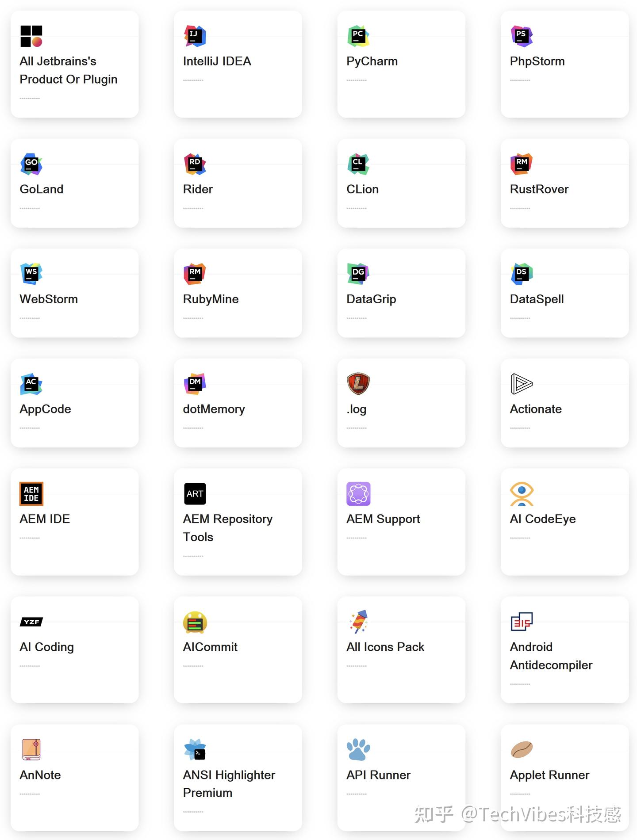The height and width of the screenshot is (840, 637).
Task: Click the IntelliJ IDEA logo icon
Action: [x=195, y=36]
